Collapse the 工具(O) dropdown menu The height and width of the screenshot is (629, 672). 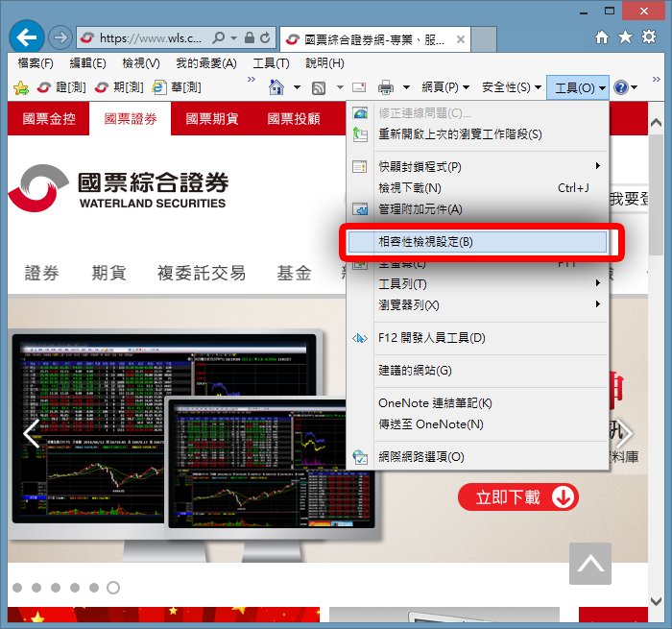click(578, 88)
